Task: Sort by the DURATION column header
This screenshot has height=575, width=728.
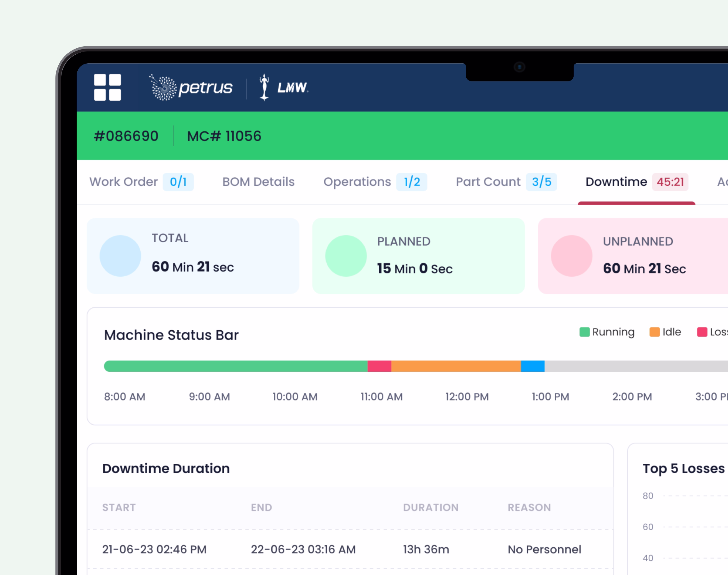Action: coord(431,507)
